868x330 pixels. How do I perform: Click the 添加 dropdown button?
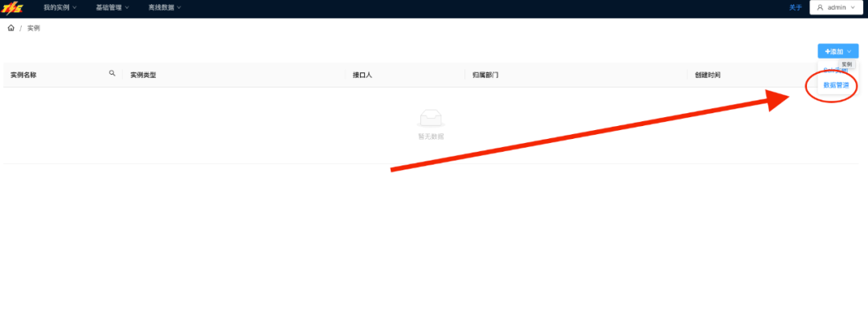tap(838, 51)
